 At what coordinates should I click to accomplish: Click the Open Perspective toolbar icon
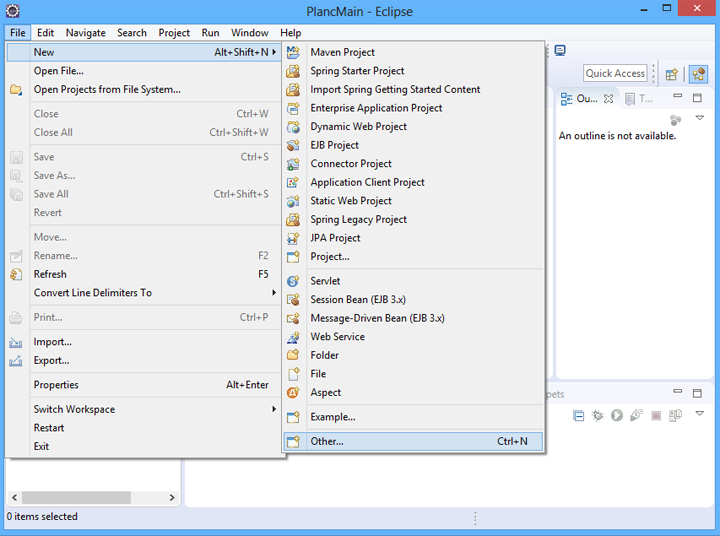(672, 73)
